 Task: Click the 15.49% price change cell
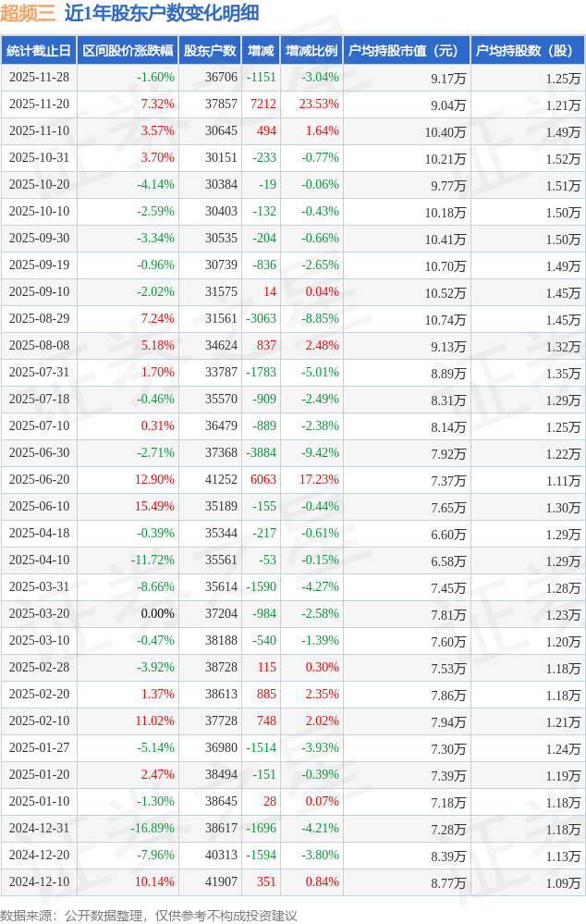click(154, 507)
